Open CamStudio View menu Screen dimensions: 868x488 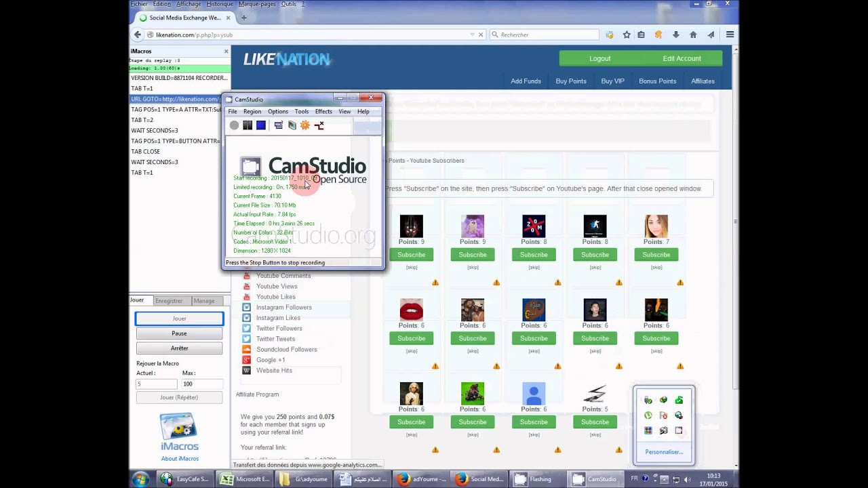point(344,112)
